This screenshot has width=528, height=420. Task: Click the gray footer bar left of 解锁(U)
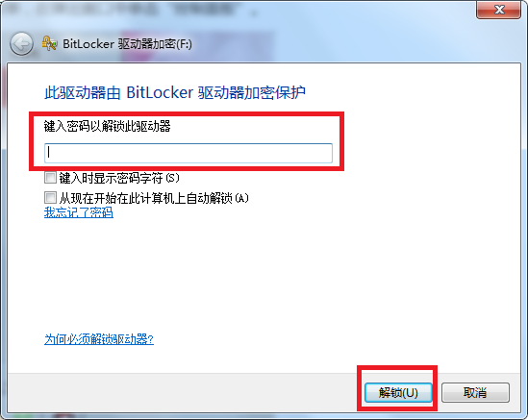pos(182,392)
